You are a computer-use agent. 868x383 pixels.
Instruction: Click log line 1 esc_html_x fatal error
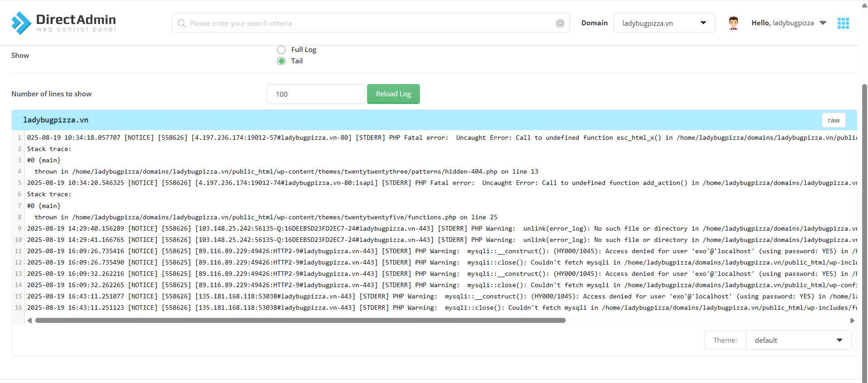pyautogui.click(x=442, y=137)
